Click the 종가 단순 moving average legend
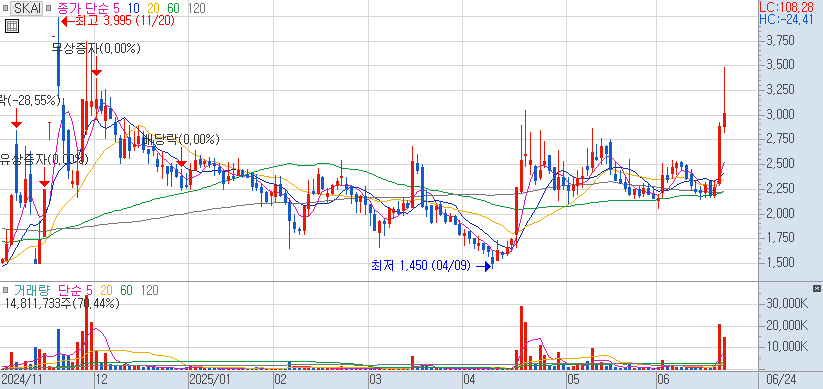 coord(83,8)
